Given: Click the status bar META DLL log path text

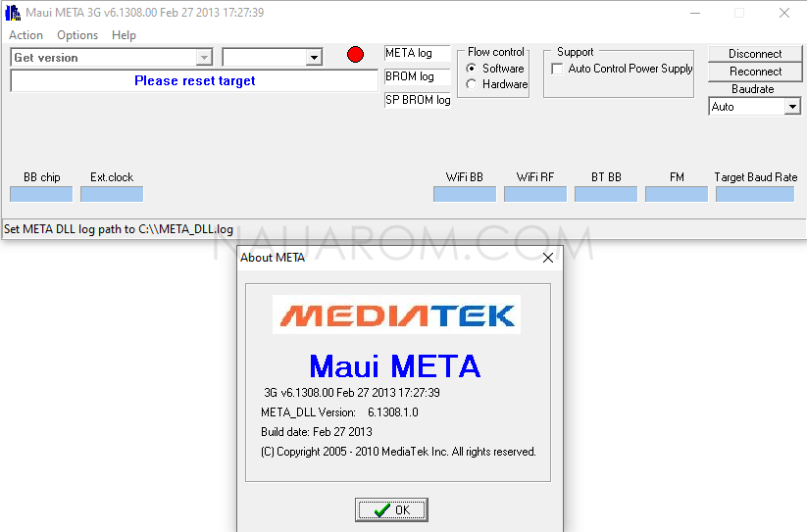Looking at the screenshot, I should pos(119,229).
